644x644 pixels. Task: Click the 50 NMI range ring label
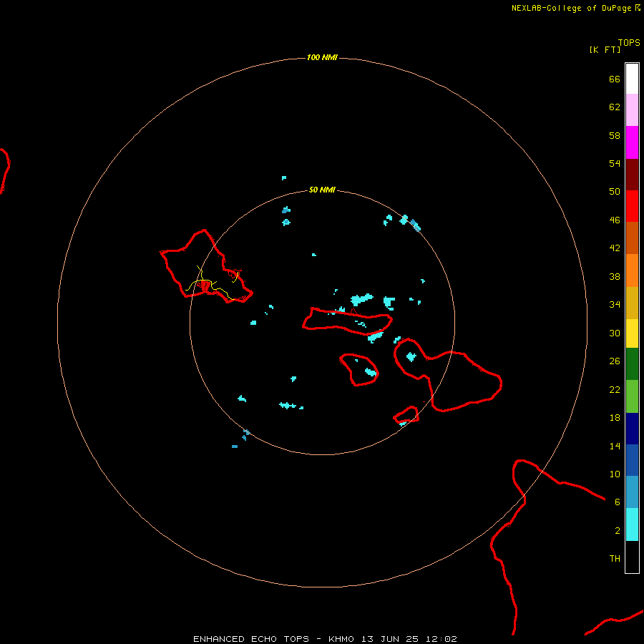point(322,190)
